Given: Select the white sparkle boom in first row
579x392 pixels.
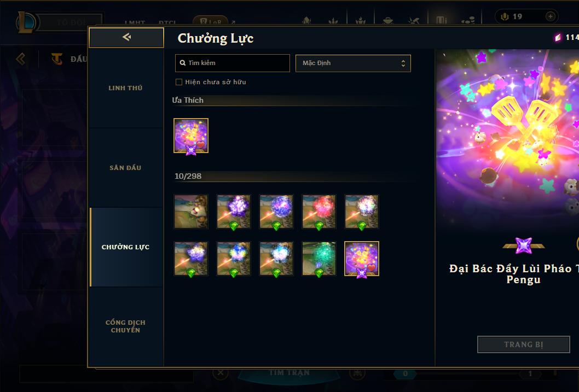Looking at the screenshot, I should pyautogui.click(x=362, y=212).
